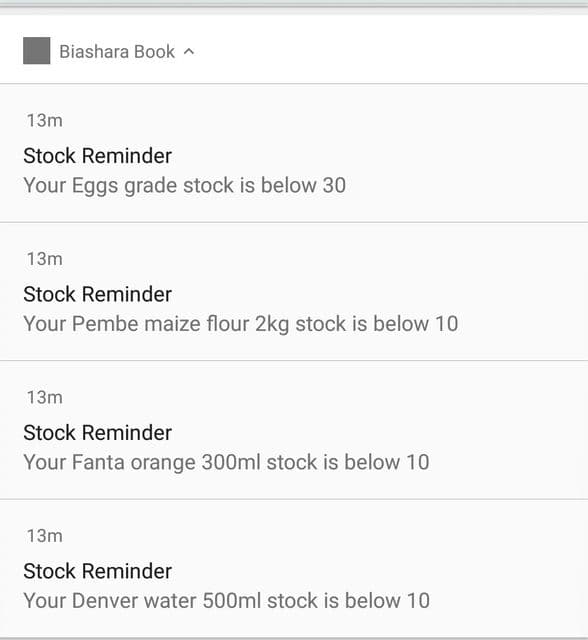Open the Pembe maize flour 2kg stock message
Image resolution: width=588 pixels, height=640 pixels.
coord(241,324)
